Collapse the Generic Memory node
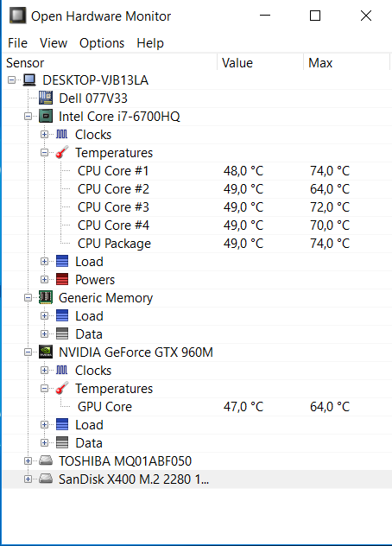The width and height of the screenshot is (392, 546). (28, 298)
